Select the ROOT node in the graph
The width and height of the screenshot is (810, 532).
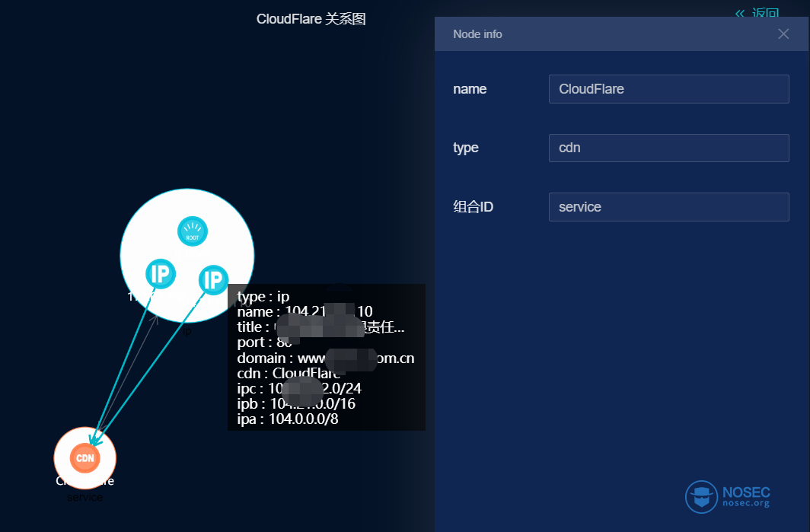coord(192,231)
